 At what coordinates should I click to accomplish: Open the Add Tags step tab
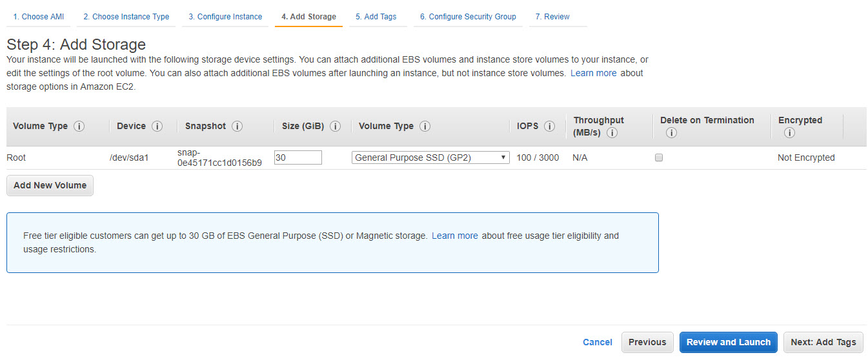(x=376, y=17)
